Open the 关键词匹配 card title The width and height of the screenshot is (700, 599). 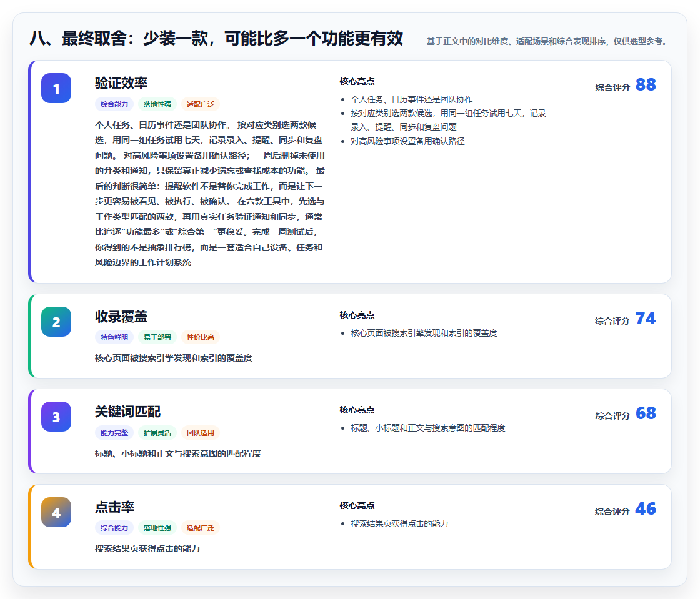[127, 412]
